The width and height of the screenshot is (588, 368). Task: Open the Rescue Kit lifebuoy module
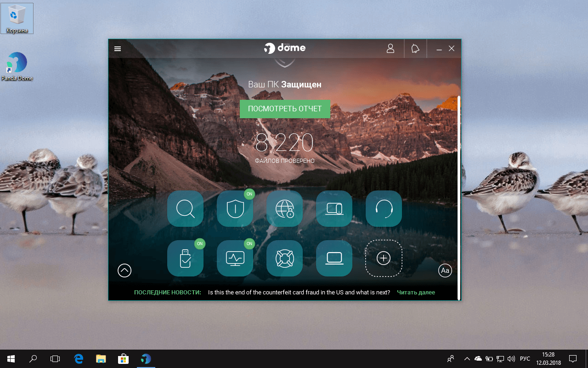coord(284,258)
